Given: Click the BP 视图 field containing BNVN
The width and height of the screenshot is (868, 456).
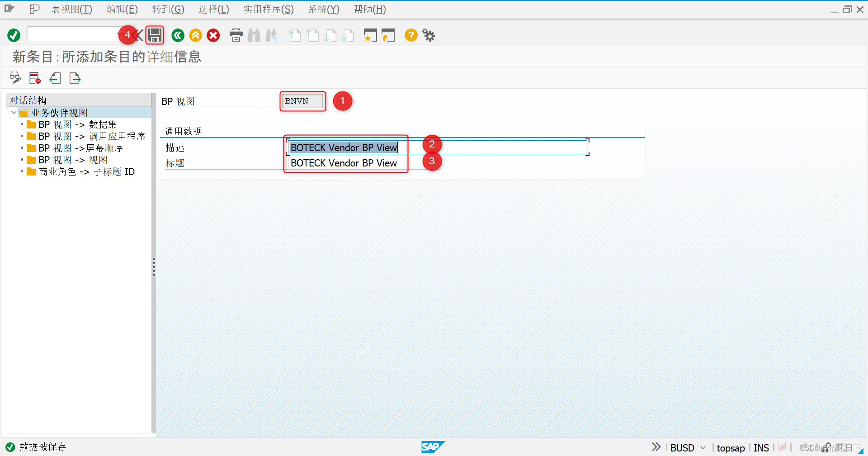Looking at the screenshot, I should 302,101.
